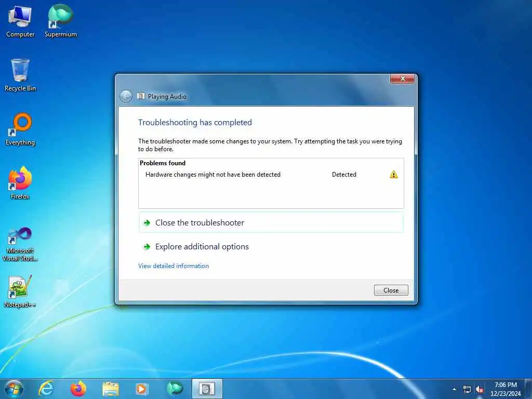Open View detailed information link

click(174, 266)
